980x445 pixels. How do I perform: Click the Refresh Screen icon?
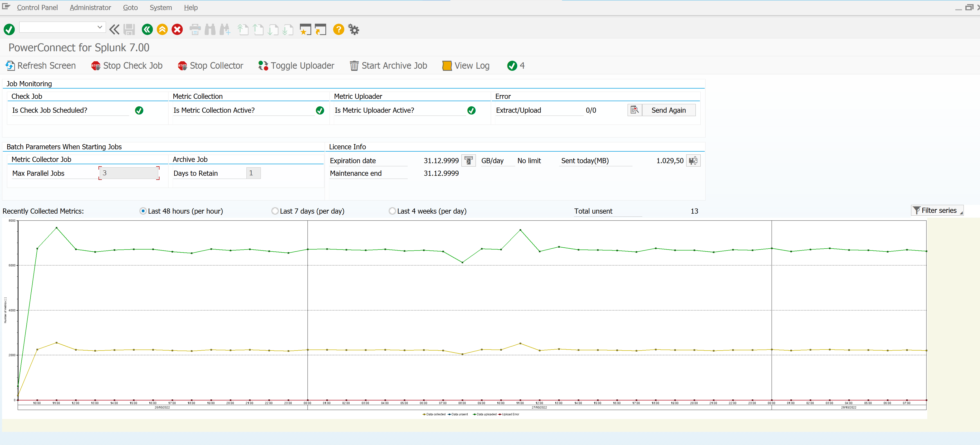tap(10, 65)
